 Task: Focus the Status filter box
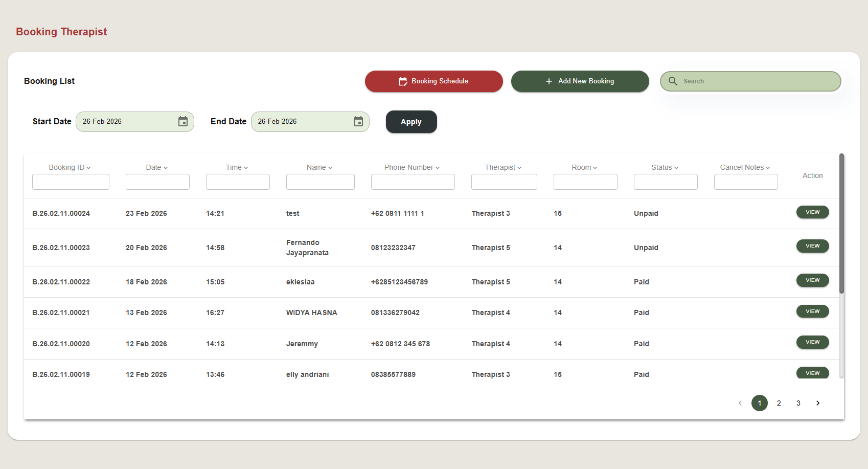(666, 182)
